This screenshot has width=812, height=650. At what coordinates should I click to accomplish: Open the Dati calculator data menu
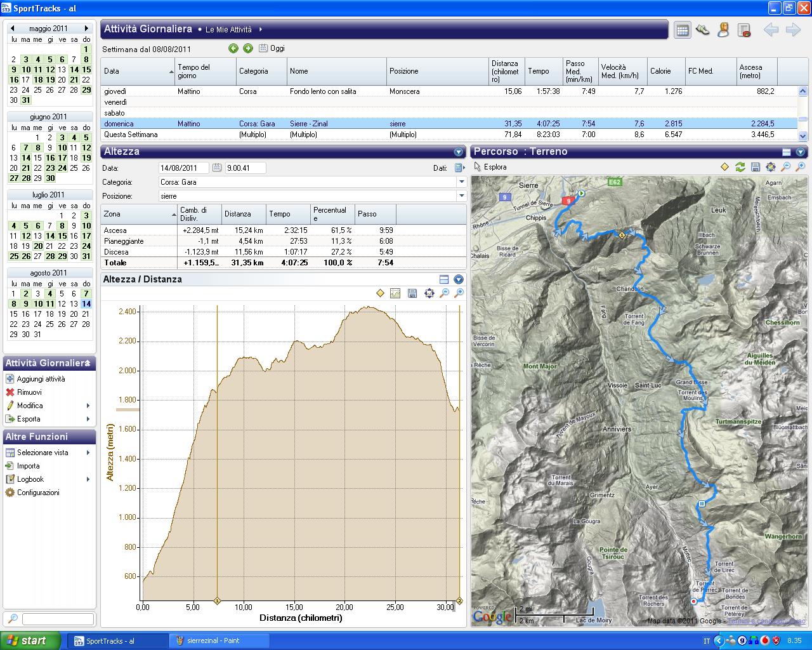(x=460, y=168)
